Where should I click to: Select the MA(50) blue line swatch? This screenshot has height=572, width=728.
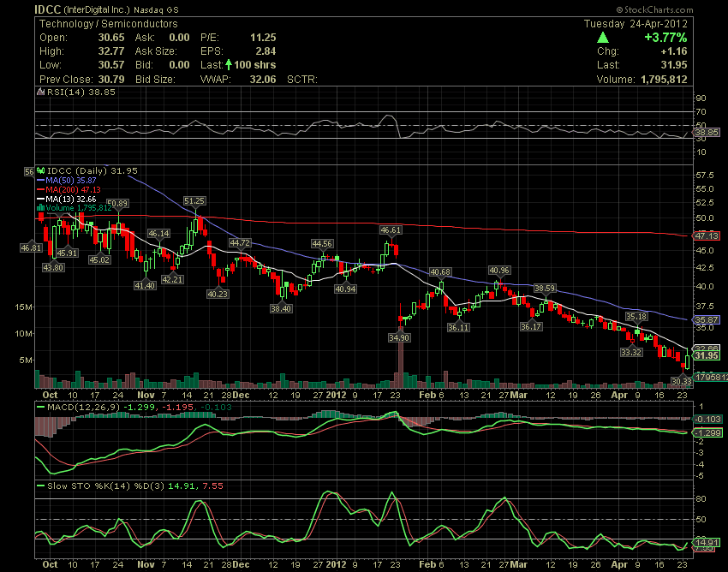[41, 180]
